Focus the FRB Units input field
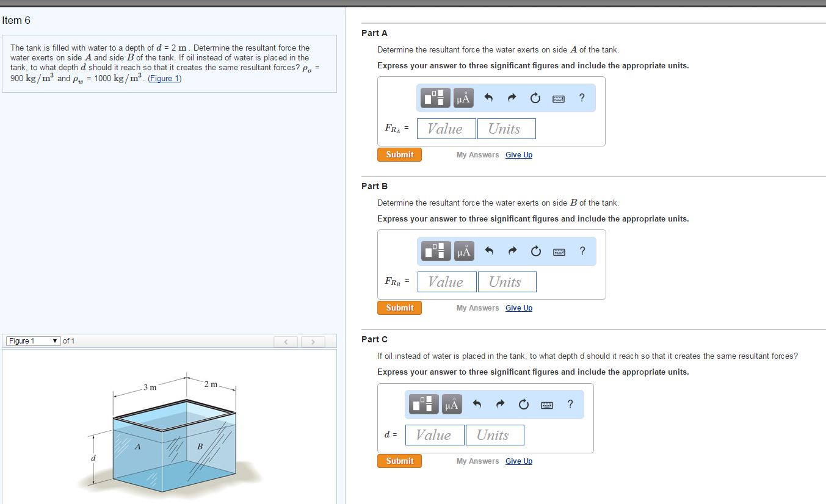 [x=507, y=282]
